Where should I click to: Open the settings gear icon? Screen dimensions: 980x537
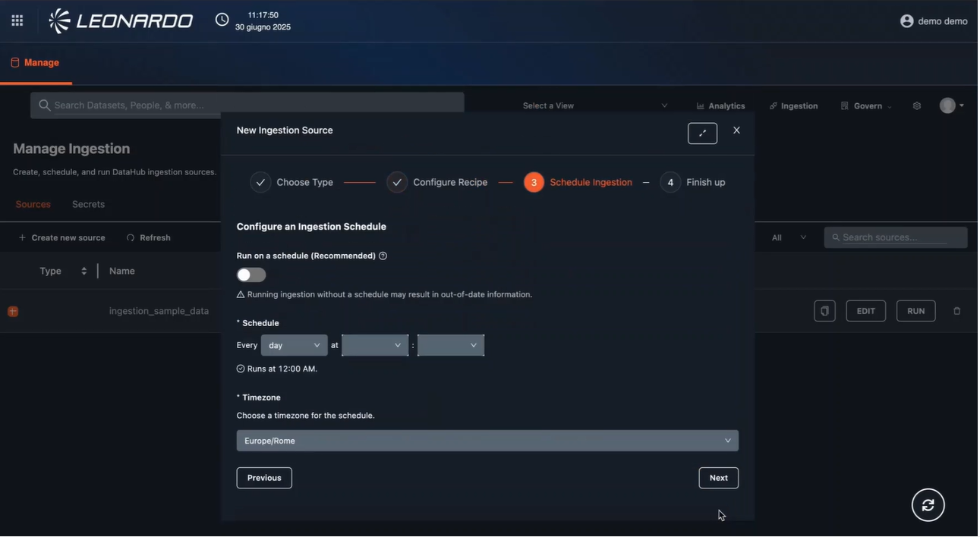tap(917, 106)
